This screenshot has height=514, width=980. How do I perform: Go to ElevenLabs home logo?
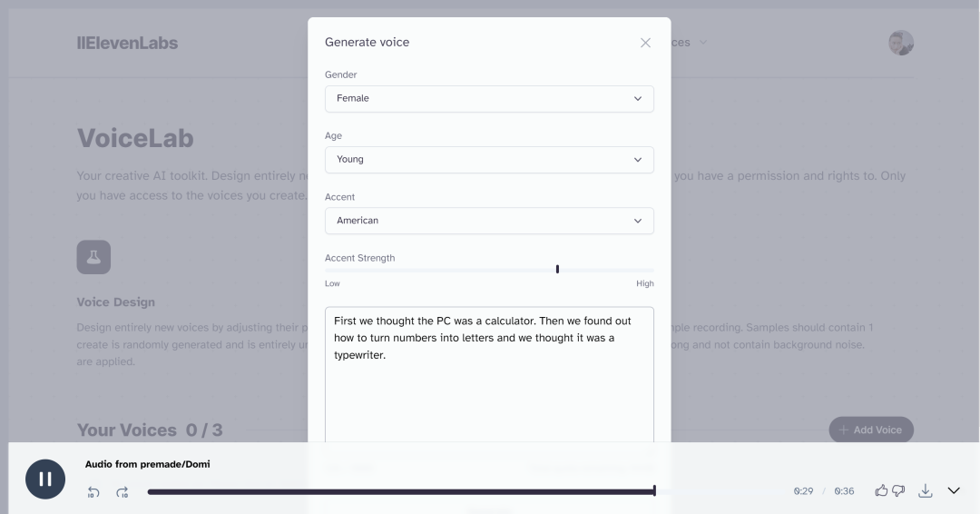(x=127, y=43)
